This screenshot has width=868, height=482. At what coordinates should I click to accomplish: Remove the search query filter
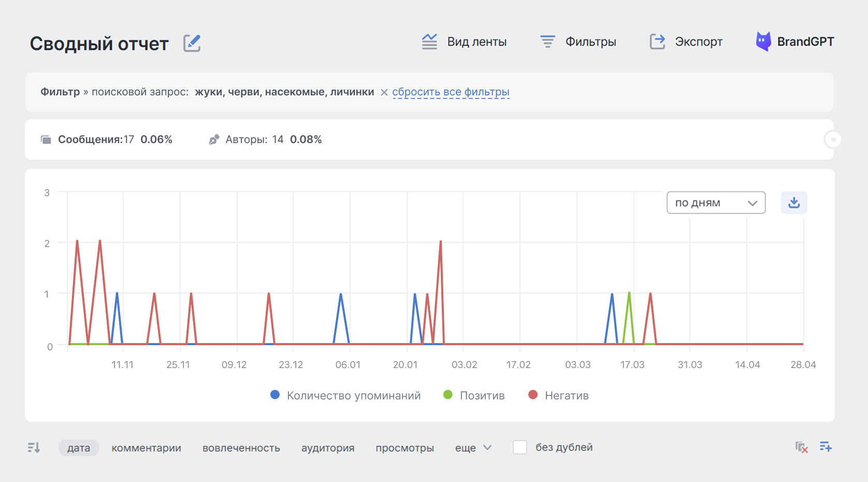tap(384, 92)
